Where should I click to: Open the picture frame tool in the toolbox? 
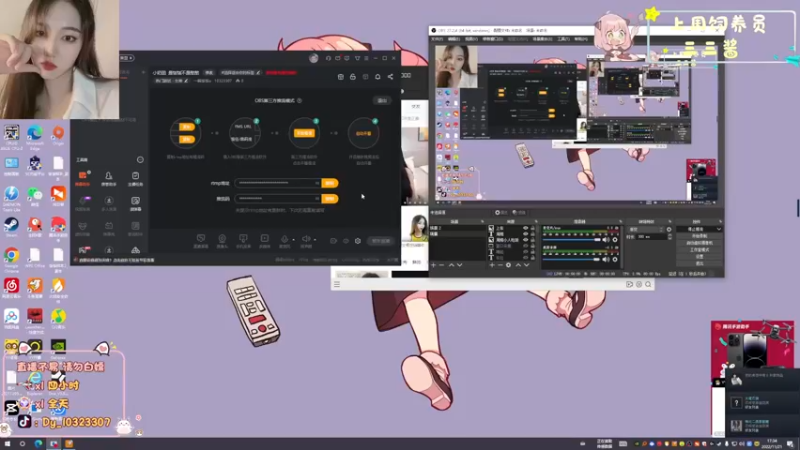tap(135, 202)
